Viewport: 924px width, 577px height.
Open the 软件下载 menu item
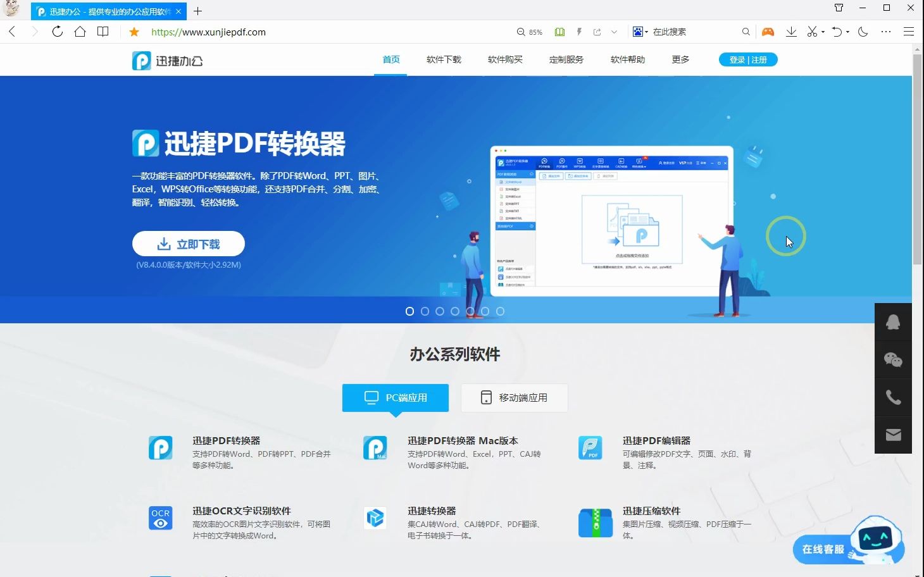(444, 59)
